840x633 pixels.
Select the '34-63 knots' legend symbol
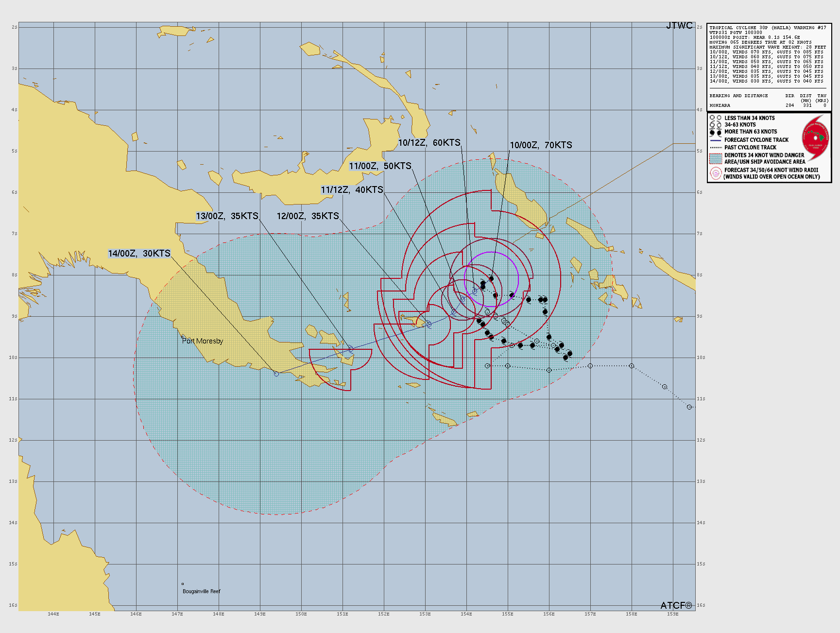[713, 124]
